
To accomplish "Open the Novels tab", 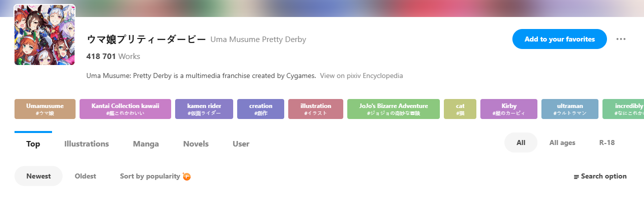I will pos(196,144).
